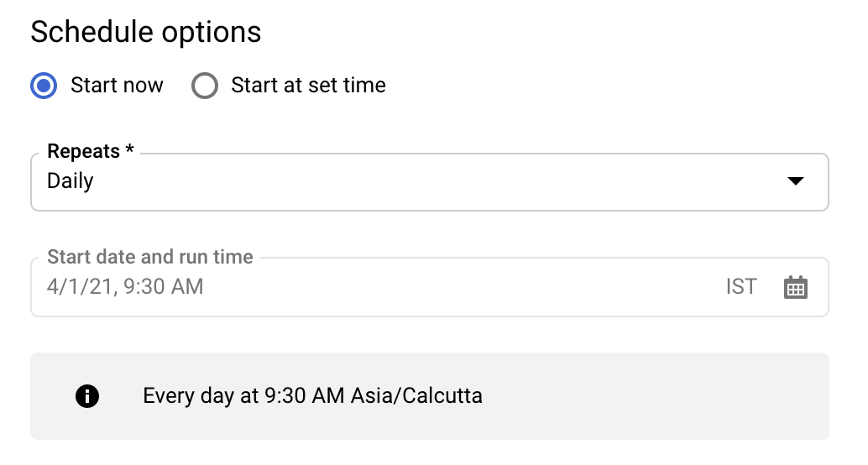This screenshot has width=868, height=465.
Task: Click the info icon in the banner
Action: (x=87, y=396)
